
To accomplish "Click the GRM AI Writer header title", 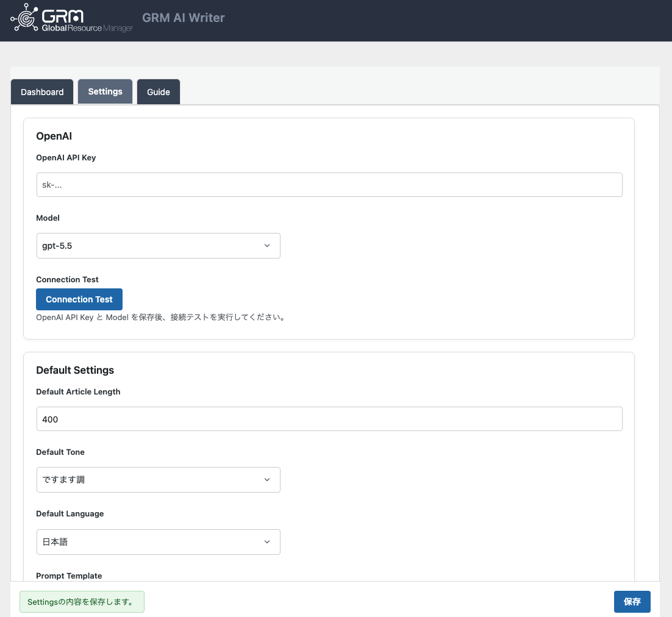I will 184,18.
